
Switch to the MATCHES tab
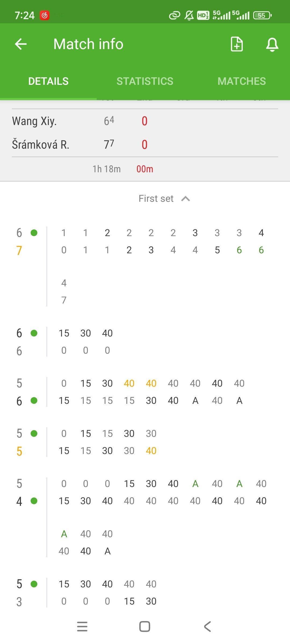[242, 81]
